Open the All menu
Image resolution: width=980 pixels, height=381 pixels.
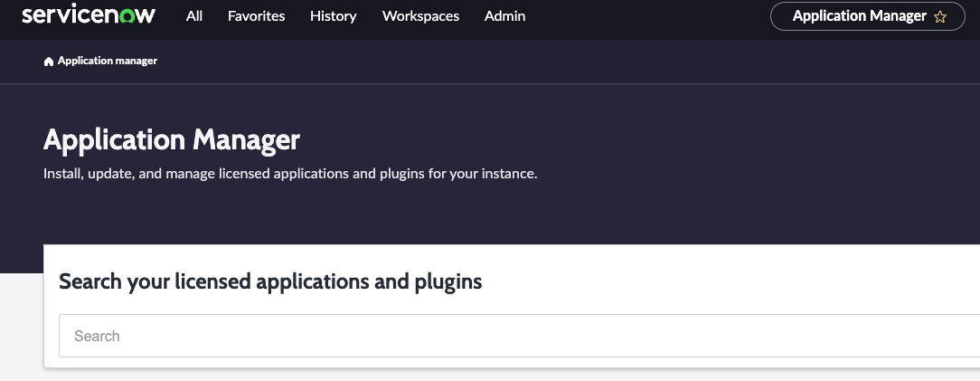coord(194,16)
